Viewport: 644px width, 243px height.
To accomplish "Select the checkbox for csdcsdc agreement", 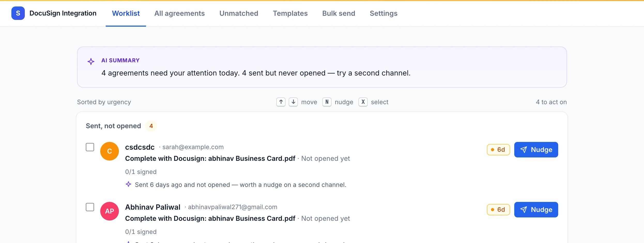I will pos(90,147).
